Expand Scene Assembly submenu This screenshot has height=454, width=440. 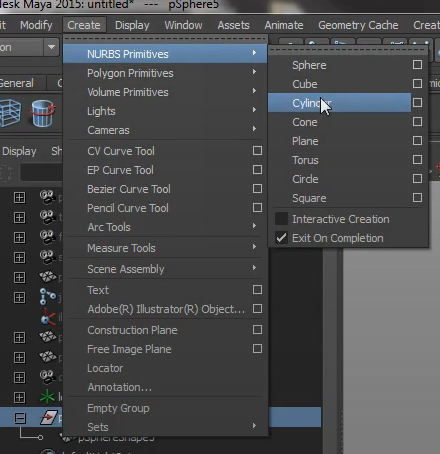click(165, 269)
